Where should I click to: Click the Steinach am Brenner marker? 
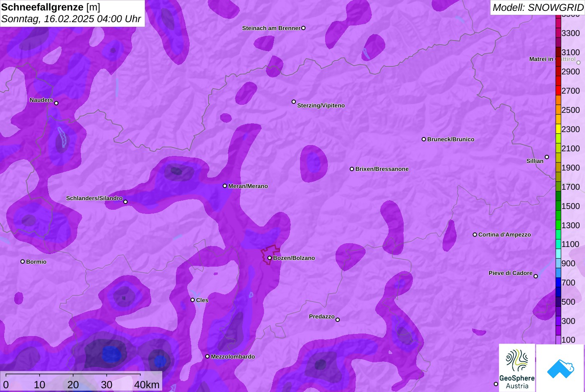[303, 28]
